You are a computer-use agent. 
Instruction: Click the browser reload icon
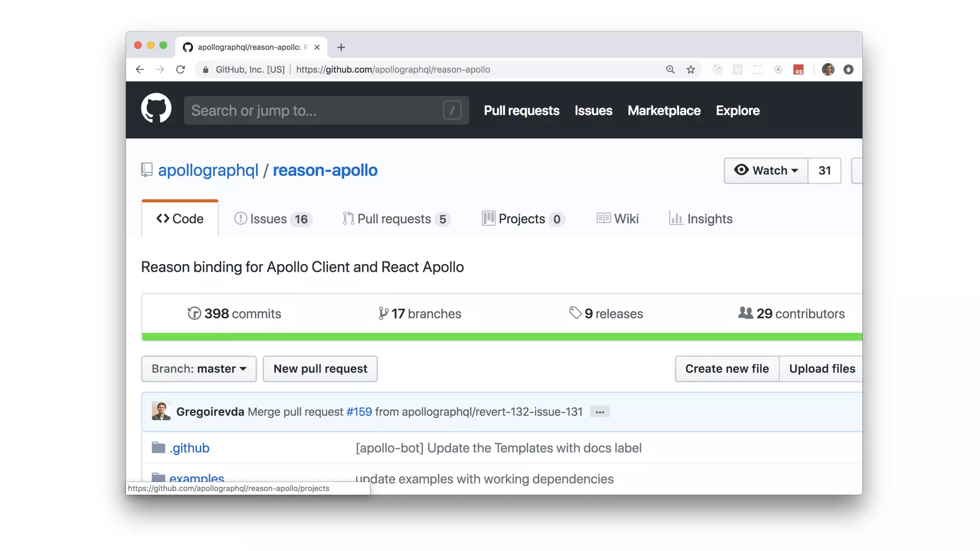(x=180, y=69)
